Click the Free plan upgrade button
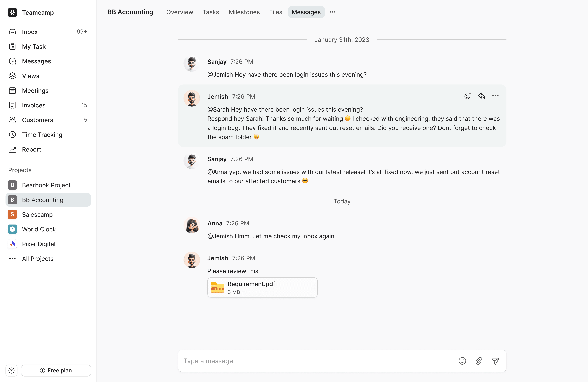 pyautogui.click(x=56, y=370)
